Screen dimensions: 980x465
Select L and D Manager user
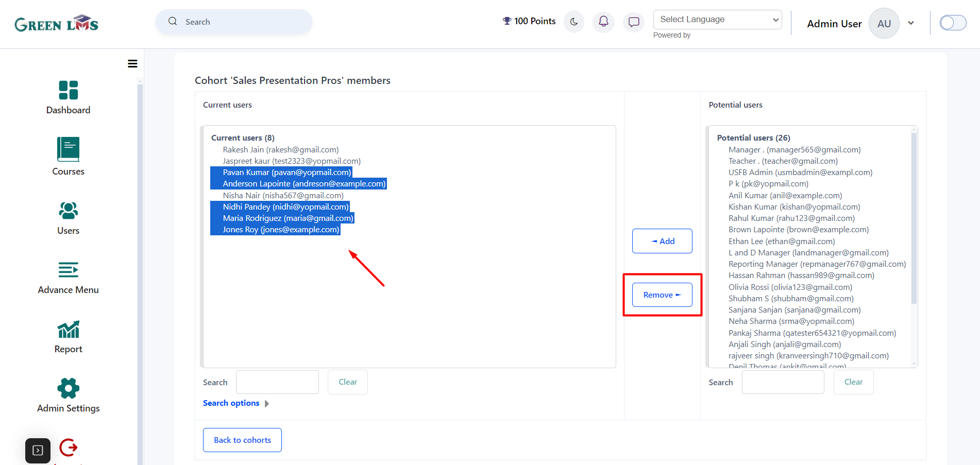[808, 253]
